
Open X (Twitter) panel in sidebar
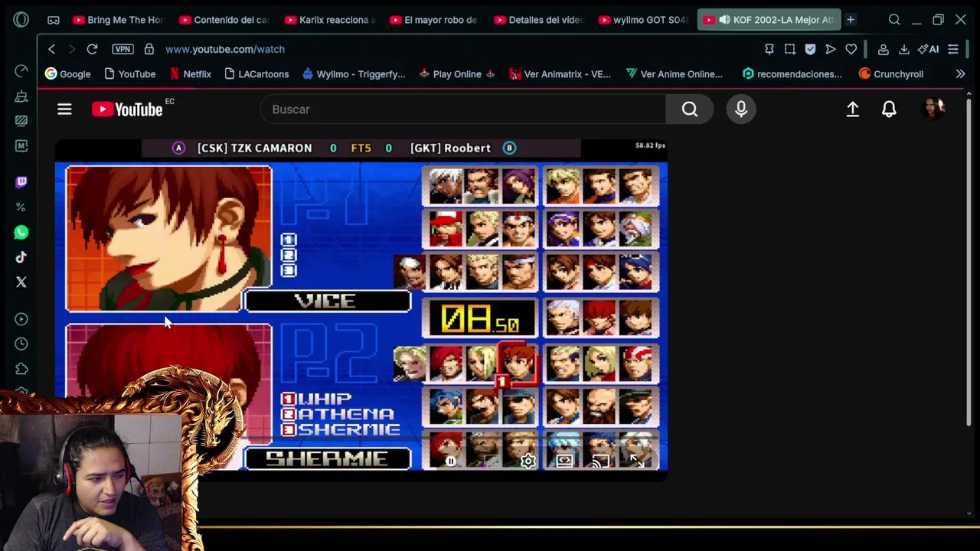coord(21,282)
